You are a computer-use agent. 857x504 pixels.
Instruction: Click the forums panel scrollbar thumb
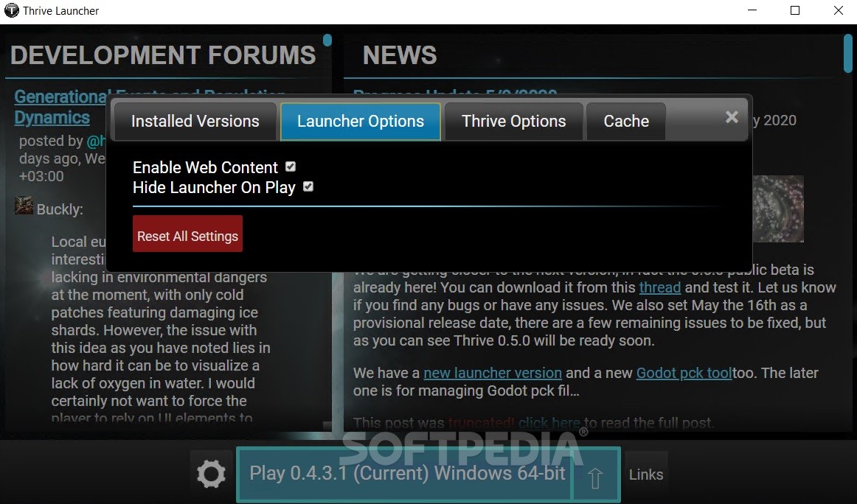point(327,41)
